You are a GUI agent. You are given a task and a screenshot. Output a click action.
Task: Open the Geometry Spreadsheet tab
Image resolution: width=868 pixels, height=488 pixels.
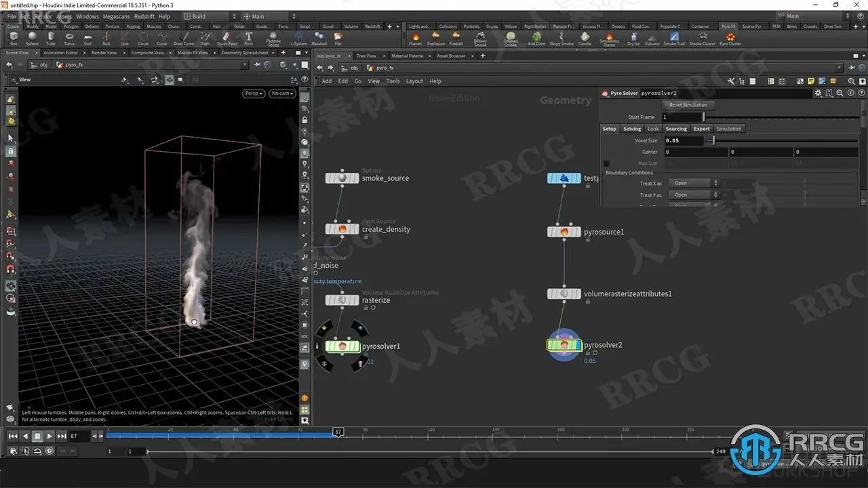coord(245,53)
